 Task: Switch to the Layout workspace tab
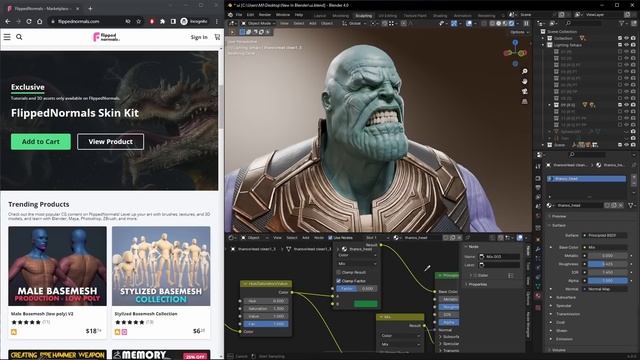pyautogui.click(x=320, y=16)
